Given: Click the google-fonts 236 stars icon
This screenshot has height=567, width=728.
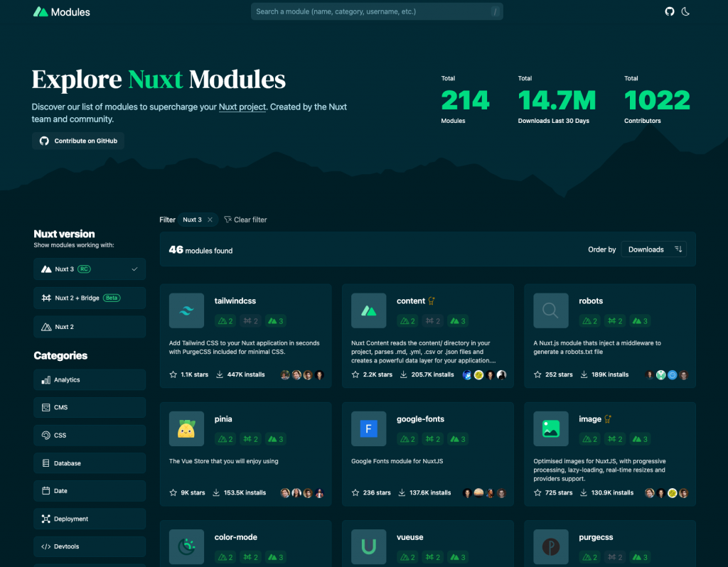Looking at the screenshot, I should [x=355, y=493].
